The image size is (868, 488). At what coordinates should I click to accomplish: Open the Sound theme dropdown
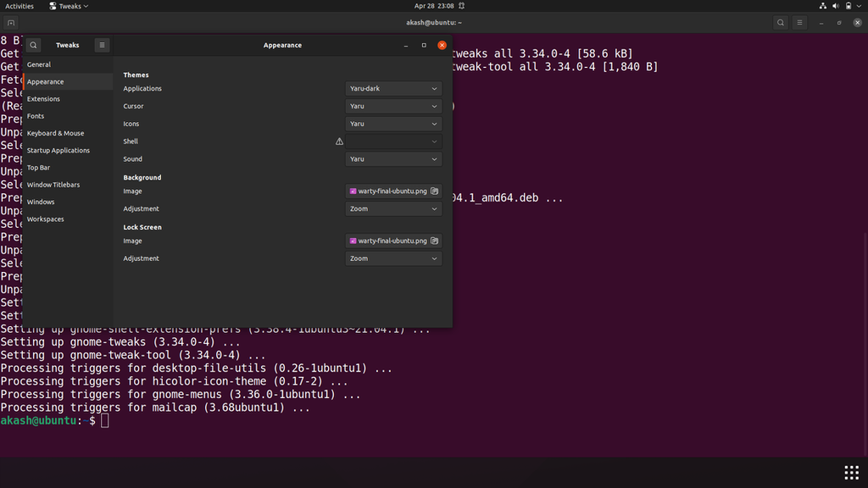pos(392,159)
